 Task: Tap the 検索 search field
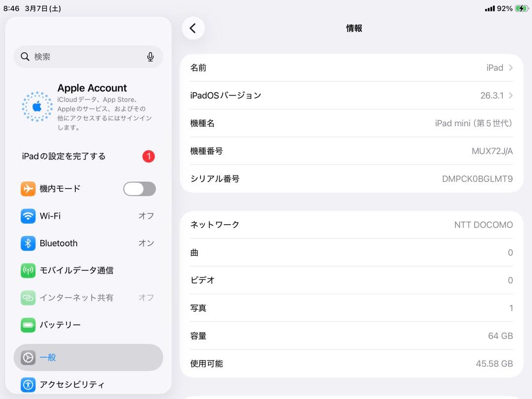tap(88, 57)
